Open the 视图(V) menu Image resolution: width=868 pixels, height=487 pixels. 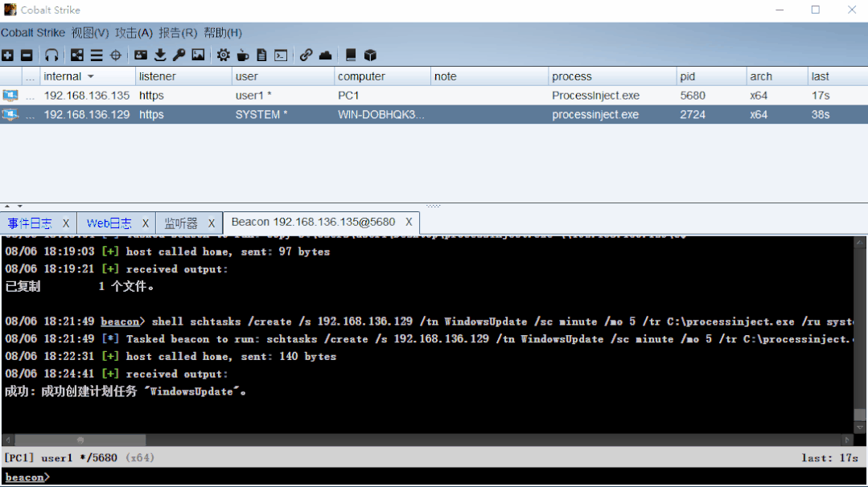pyautogui.click(x=90, y=33)
